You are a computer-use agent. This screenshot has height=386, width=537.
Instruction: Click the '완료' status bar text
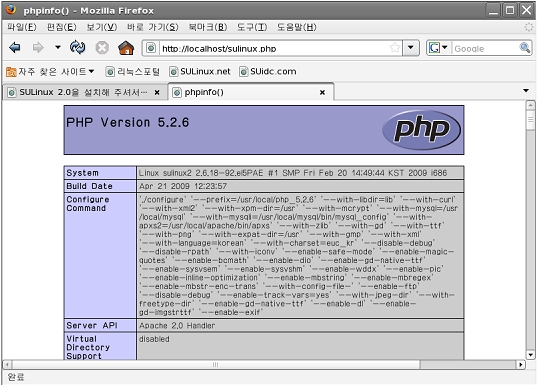(x=16, y=377)
